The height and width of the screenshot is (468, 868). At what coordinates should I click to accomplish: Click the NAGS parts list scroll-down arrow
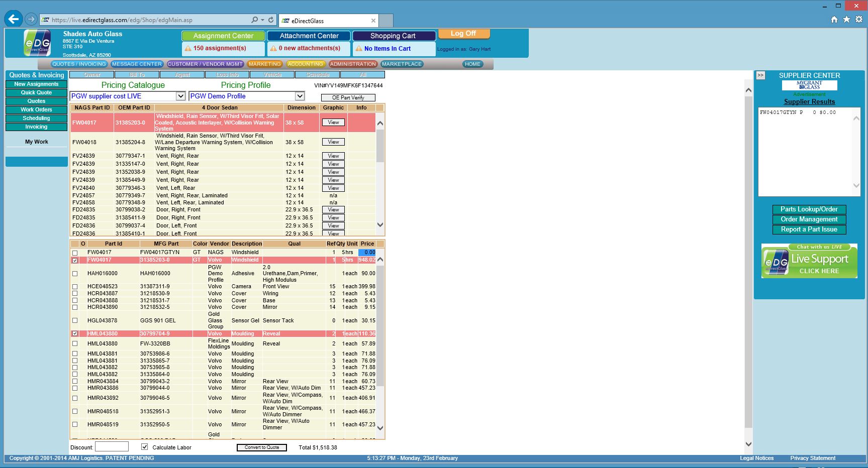380,225
